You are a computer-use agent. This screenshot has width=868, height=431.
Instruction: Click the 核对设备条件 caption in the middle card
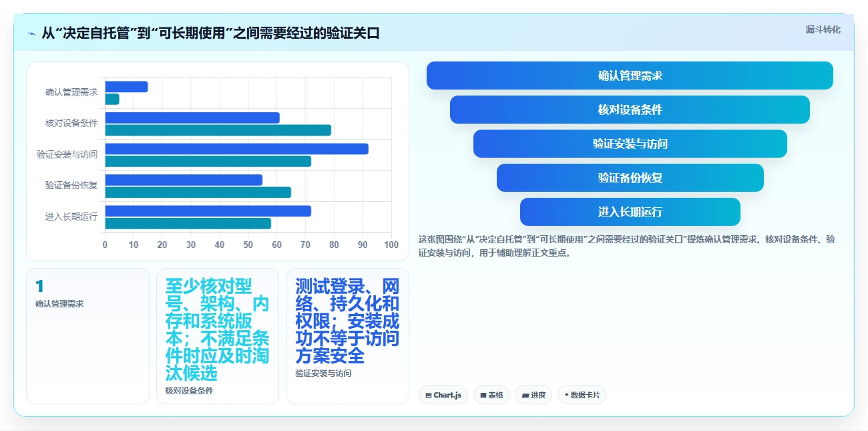click(190, 391)
